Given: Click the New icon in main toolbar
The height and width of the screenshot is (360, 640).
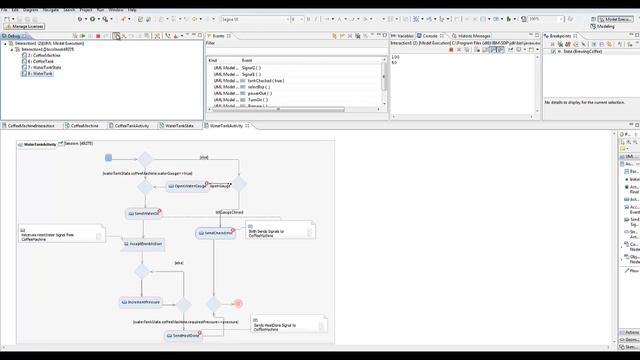Looking at the screenshot, I should [7, 19].
